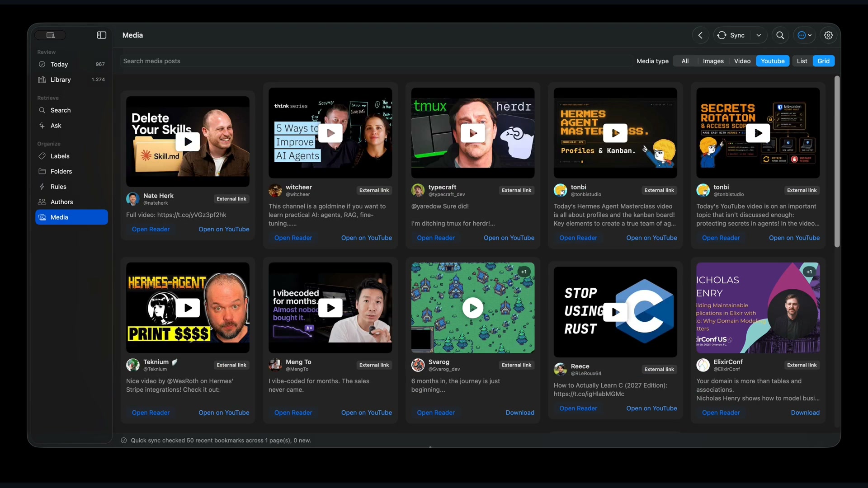868x488 pixels.
Task: Open Rules in the sidebar
Action: (71, 187)
